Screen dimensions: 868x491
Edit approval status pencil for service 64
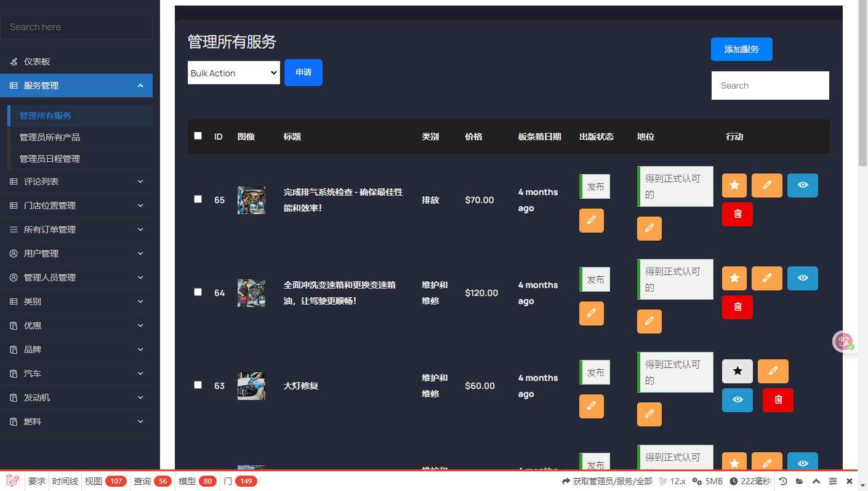click(x=649, y=321)
